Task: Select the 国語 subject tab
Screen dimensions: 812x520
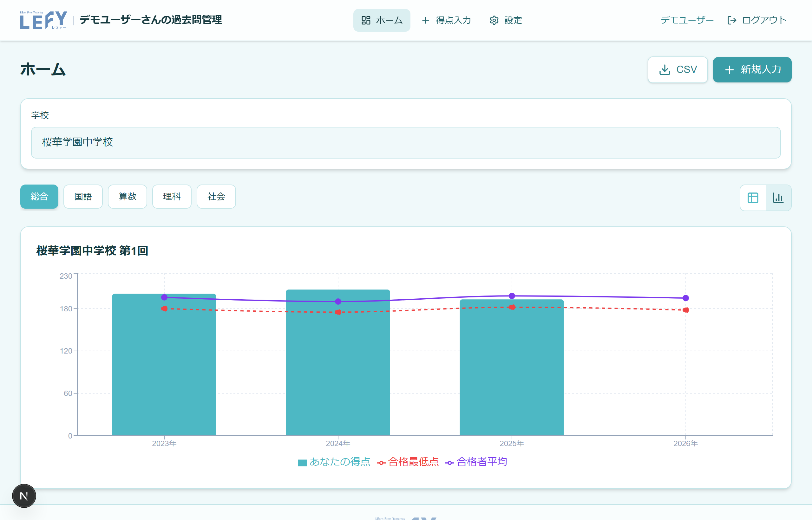Action: 83,197
